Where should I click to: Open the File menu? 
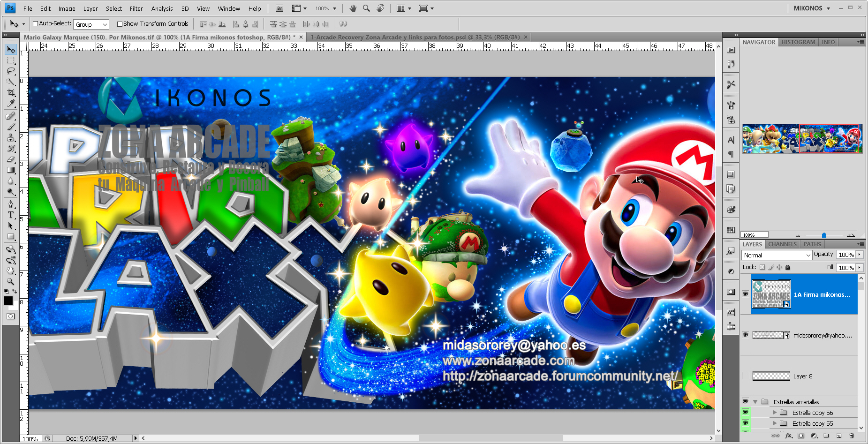[28, 8]
